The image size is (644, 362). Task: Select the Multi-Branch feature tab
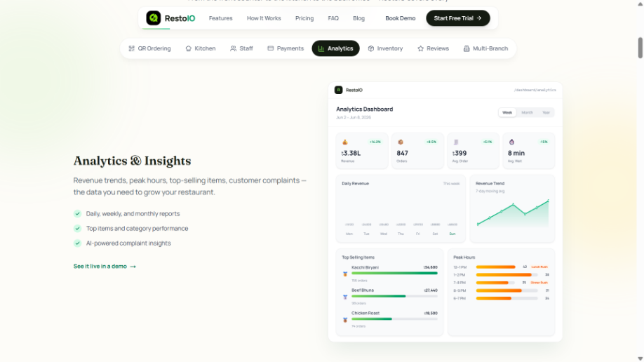(485, 48)
